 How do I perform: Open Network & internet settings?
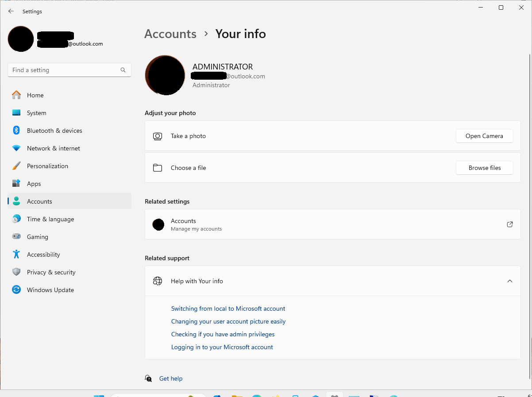point(69,148)
